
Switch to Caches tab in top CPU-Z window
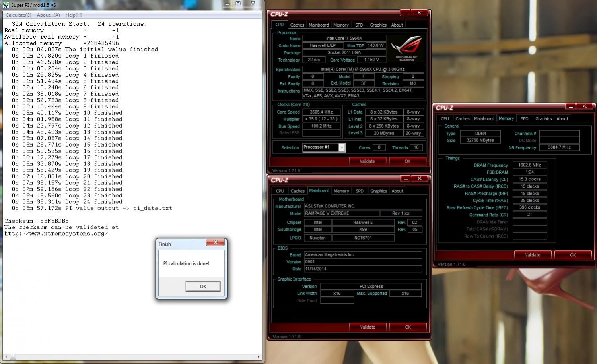click(x=297, y=25)
